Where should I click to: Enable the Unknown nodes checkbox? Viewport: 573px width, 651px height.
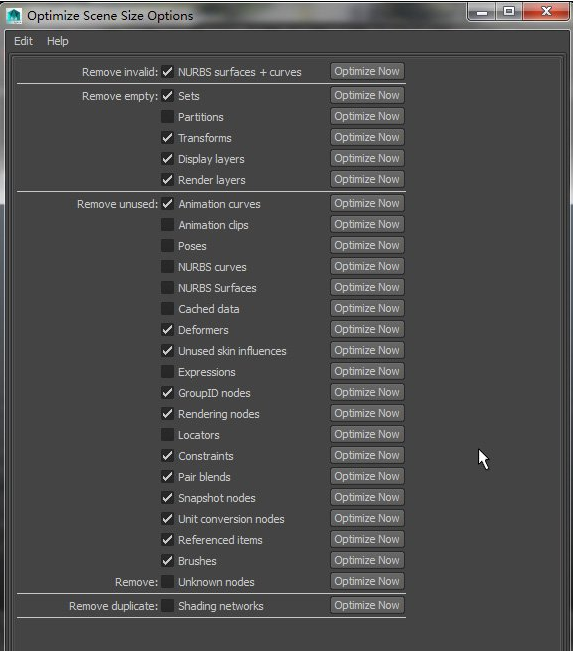click(167, 582)
